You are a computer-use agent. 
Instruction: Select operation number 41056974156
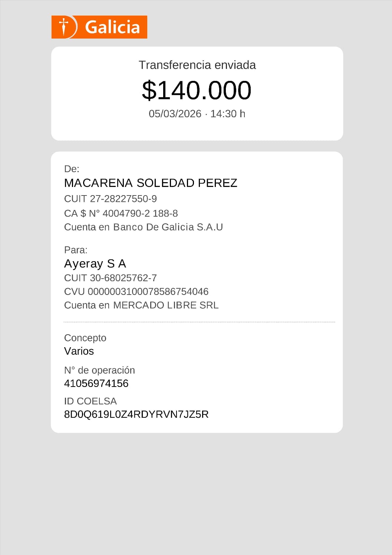pos(96,383)
